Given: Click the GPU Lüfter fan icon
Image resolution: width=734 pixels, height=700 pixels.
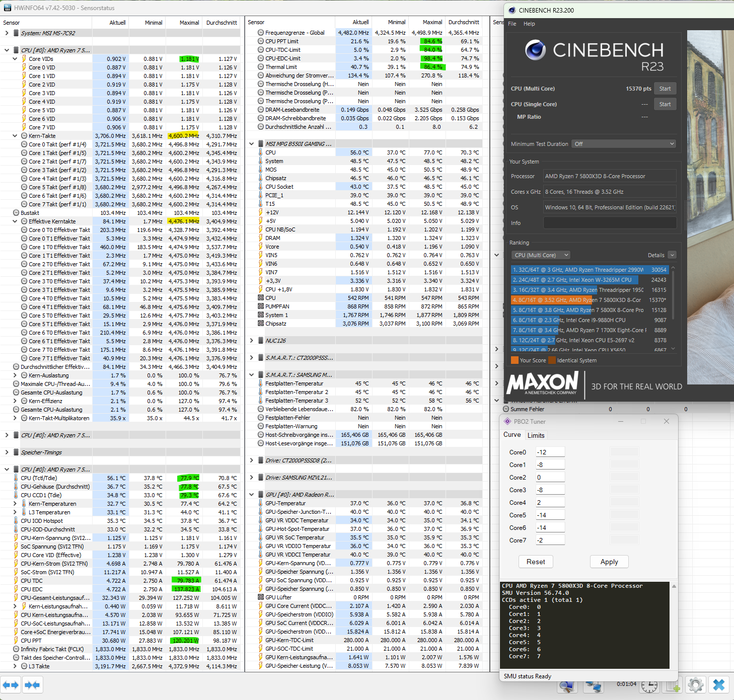Looking at the screenshot, I should (x=261, y=597).
